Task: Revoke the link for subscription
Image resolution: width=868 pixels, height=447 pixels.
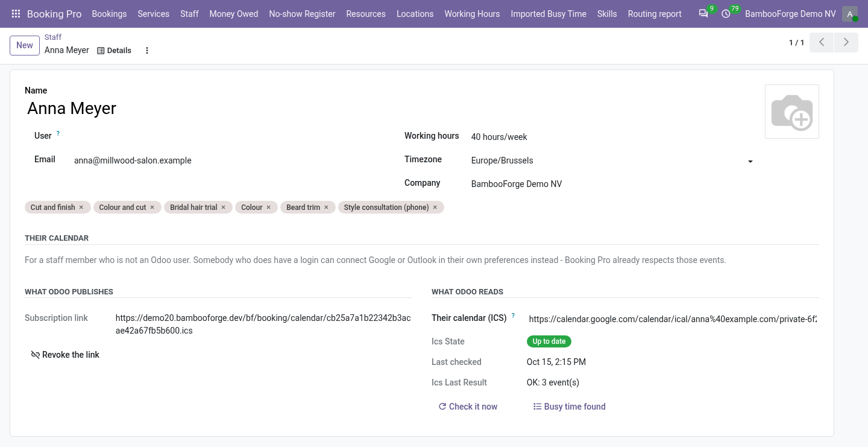Action: pos(65,355)
